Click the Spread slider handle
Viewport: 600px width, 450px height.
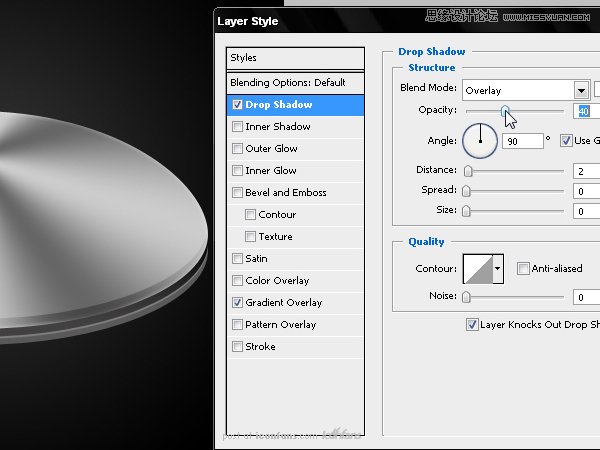(x=466, y=191)
